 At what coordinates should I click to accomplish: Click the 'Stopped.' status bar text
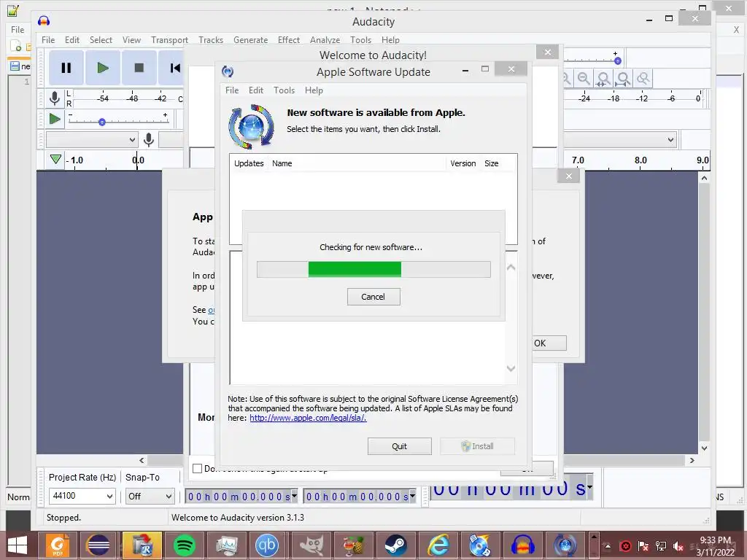[x=63, y=517]
